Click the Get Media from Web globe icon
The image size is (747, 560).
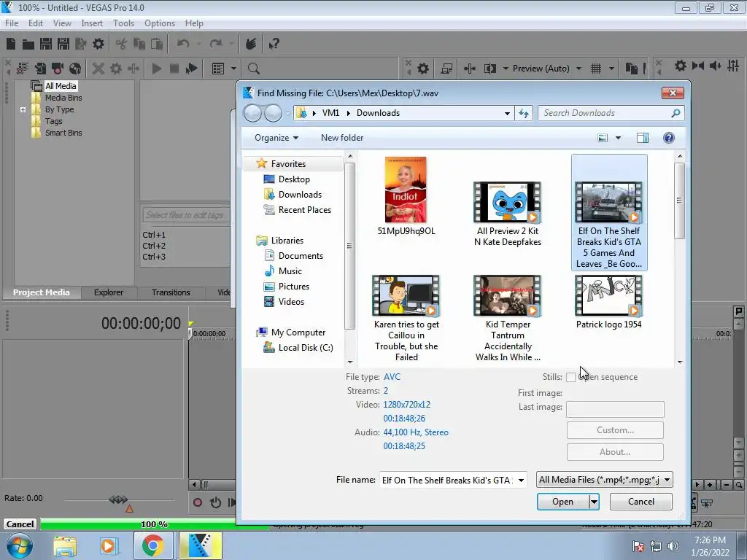75,69
